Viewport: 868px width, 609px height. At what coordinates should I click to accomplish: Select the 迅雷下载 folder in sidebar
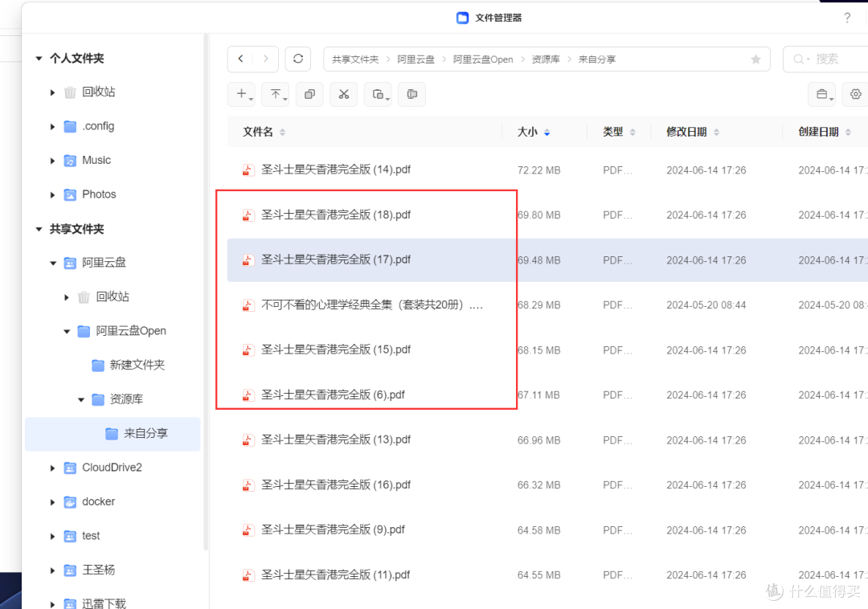point(104,603)
